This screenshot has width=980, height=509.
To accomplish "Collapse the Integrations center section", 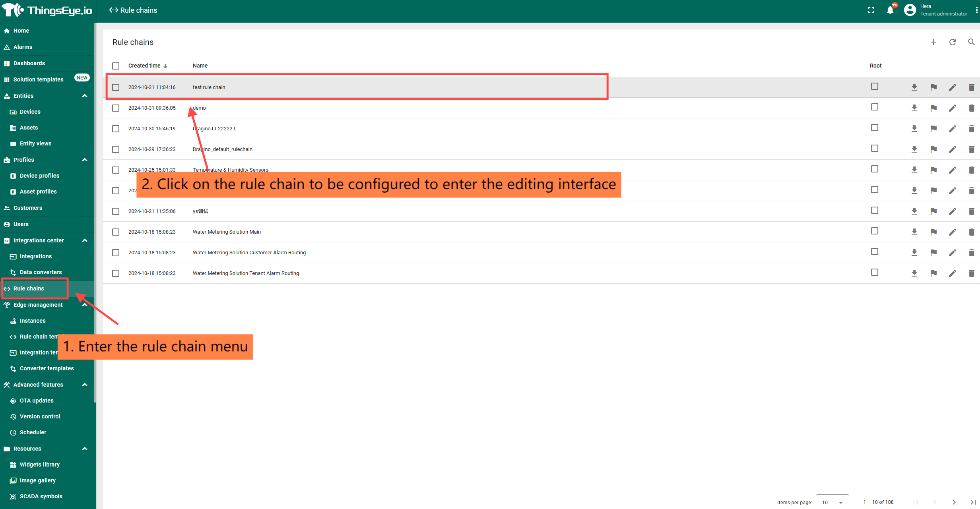I will click(x=85, y=240).
